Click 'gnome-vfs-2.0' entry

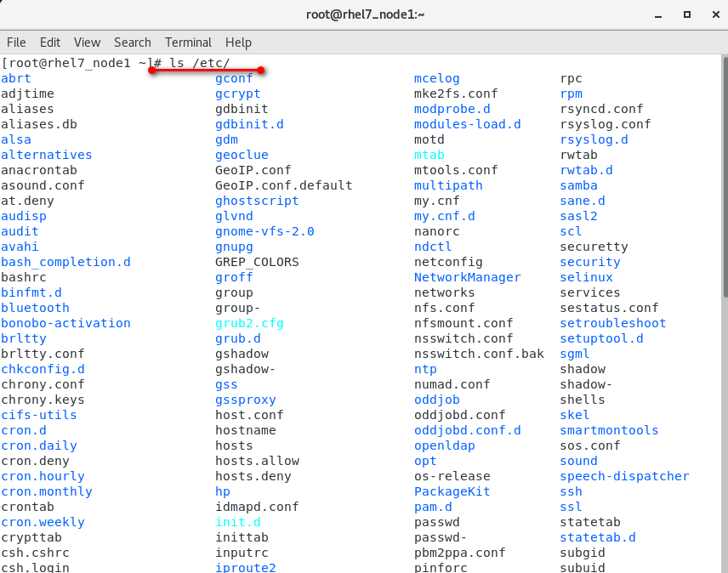pos(264,231)
